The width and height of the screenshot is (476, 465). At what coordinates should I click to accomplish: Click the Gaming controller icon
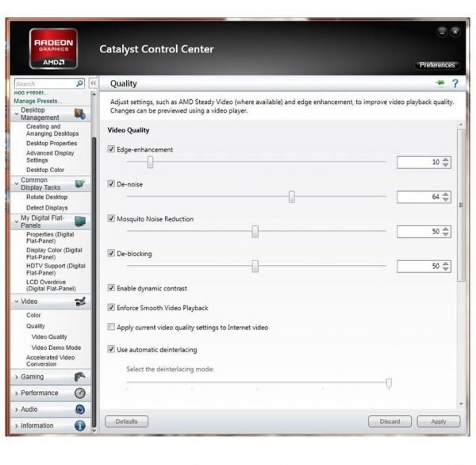click(80, 377)
